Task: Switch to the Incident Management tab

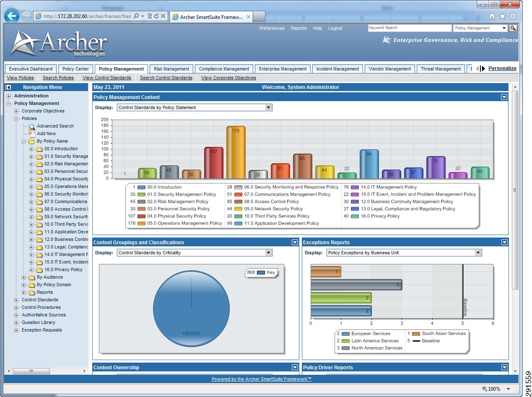Action: coord(338,69)
